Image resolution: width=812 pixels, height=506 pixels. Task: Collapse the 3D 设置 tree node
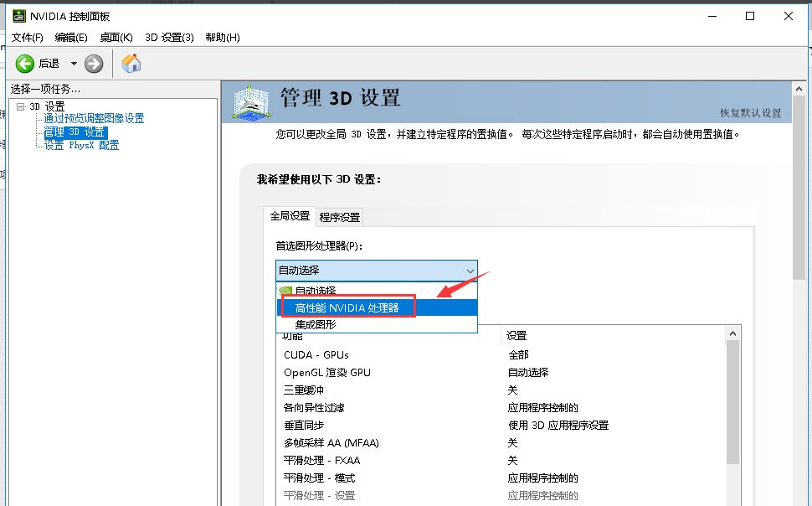coord(21,106)
